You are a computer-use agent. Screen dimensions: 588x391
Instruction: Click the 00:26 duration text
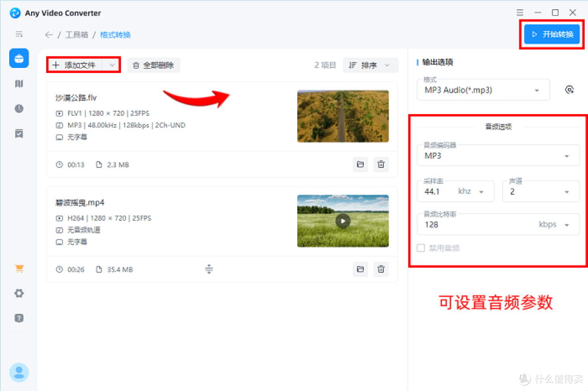pyautogui.click(x=76, y=269)
